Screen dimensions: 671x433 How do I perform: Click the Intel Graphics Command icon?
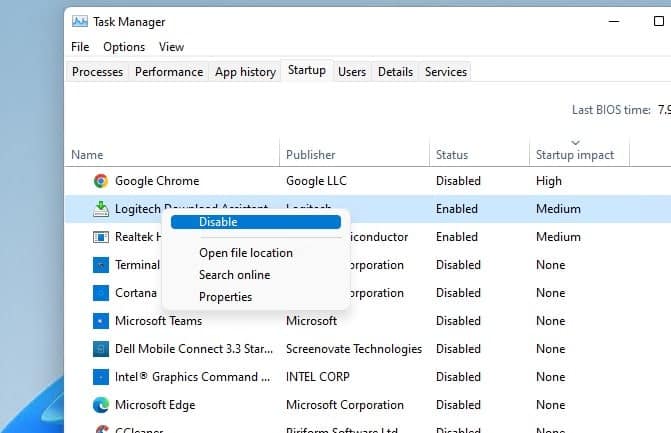click(x=100, y=377)
